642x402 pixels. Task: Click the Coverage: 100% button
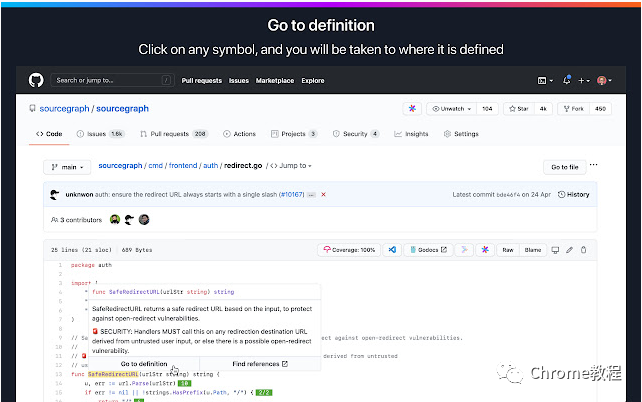(349, 250)
